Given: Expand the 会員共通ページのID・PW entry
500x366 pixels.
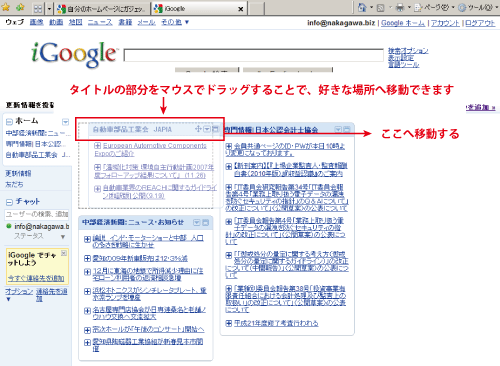Looking at the screenshot, I should (229, 146).
